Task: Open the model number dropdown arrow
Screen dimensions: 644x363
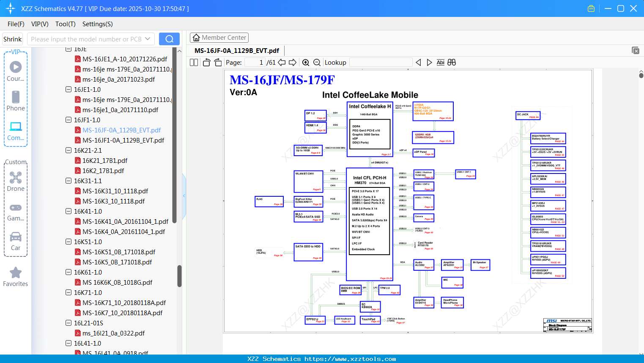Action: tap(148, 39)
